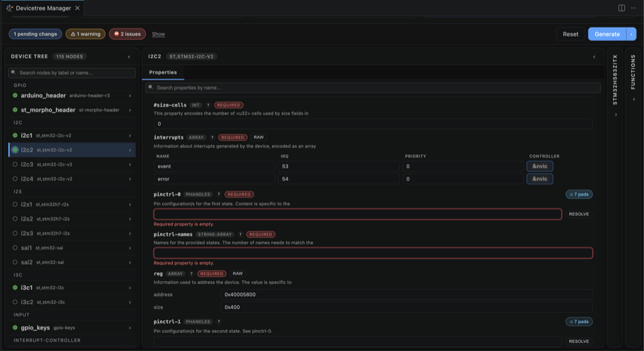Screen dimensions: 644x351
Task: Click help icon beside interrupts property
Action: pyautogui.click(x=212, y=137)
